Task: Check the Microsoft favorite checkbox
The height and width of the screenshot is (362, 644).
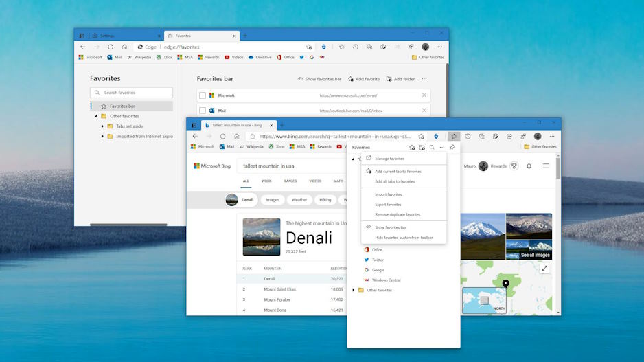Action: (x=203, y=95)
